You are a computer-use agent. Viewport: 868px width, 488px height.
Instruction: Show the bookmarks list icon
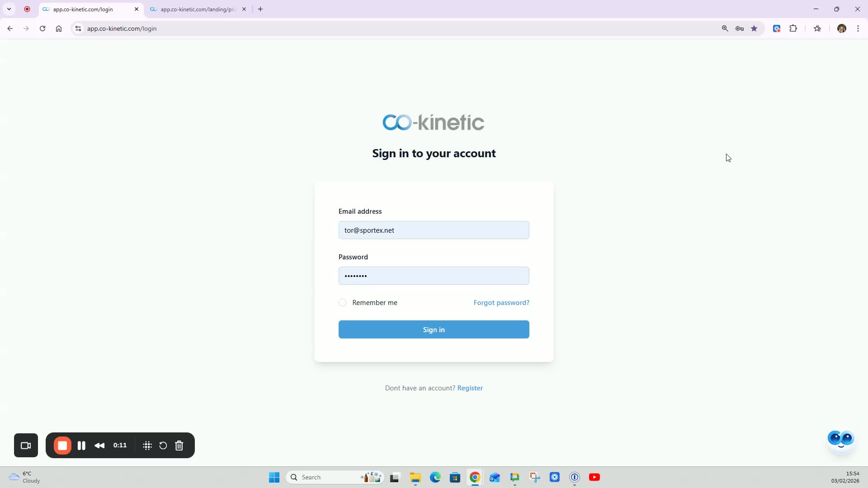(x=817, y=28)
